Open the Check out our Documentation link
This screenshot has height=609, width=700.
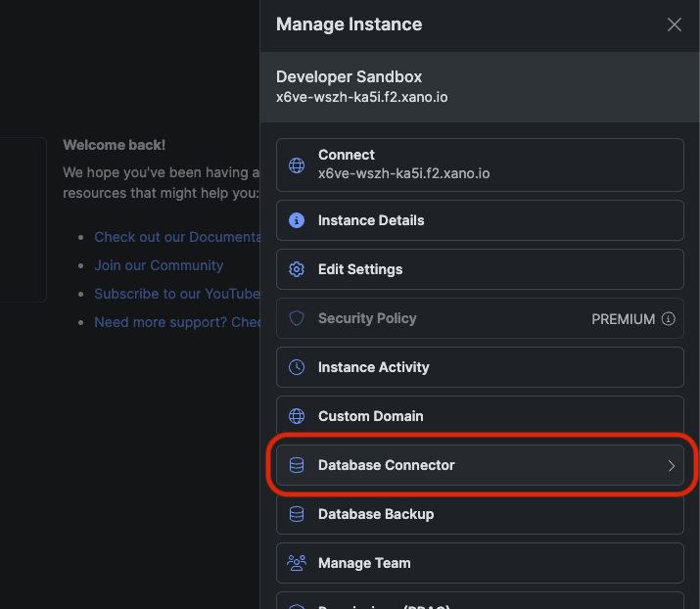[x=177, y=237]
